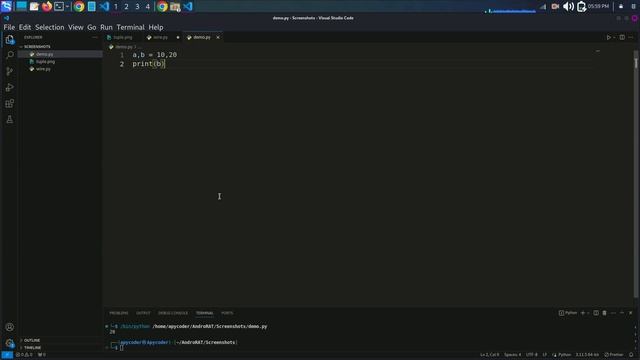The height and width of the screenshot is (360, 640).
Task: Open the new terminal launch profile dropdown
Action: [588, 313]
